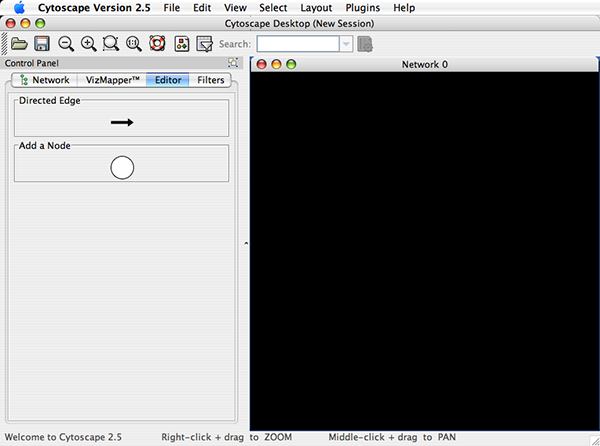600x446 pixels.
Task: Open the File menu
Action: pos(171,8)
